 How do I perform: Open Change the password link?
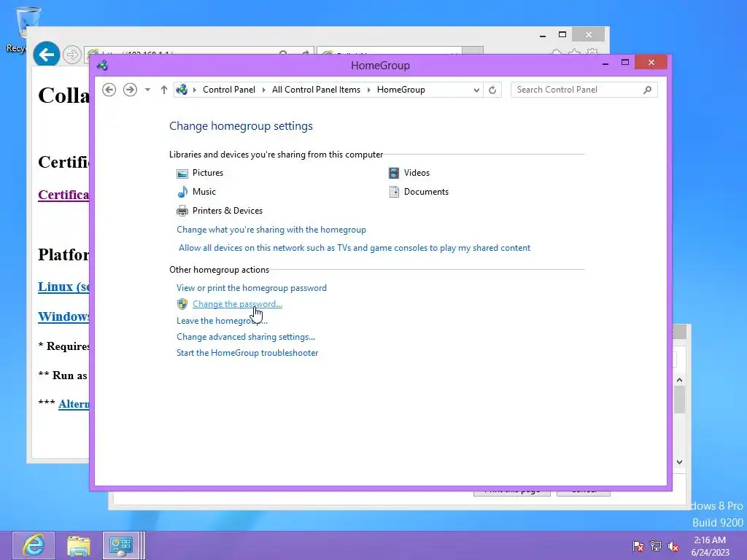click(237, 304)
